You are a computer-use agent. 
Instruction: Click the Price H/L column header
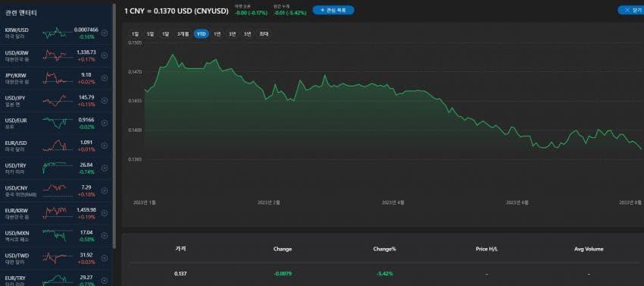tap(486, 249)
